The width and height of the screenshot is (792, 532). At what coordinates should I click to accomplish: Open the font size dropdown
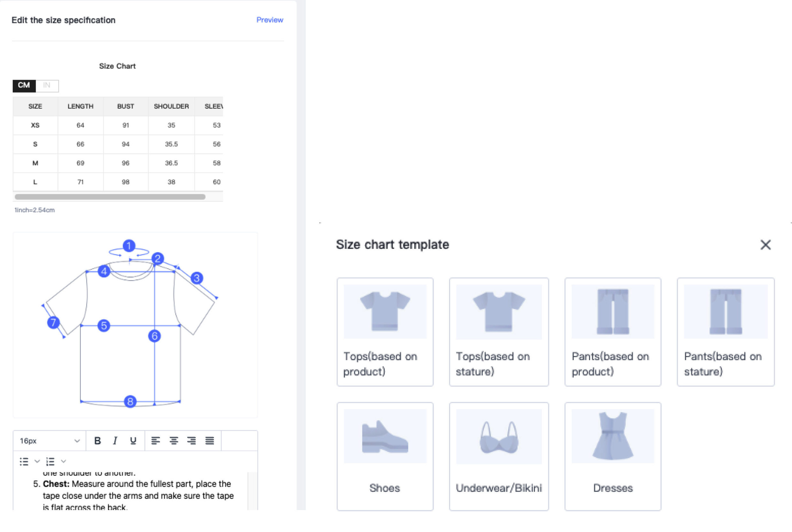pyautogui.click(x=49, y=440)
